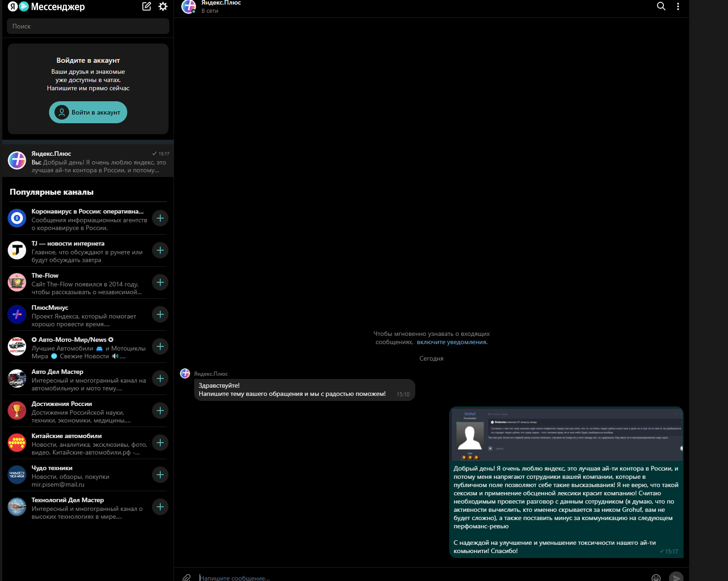
Task: Click the search icon in chat header
Action: click(661, 6)
